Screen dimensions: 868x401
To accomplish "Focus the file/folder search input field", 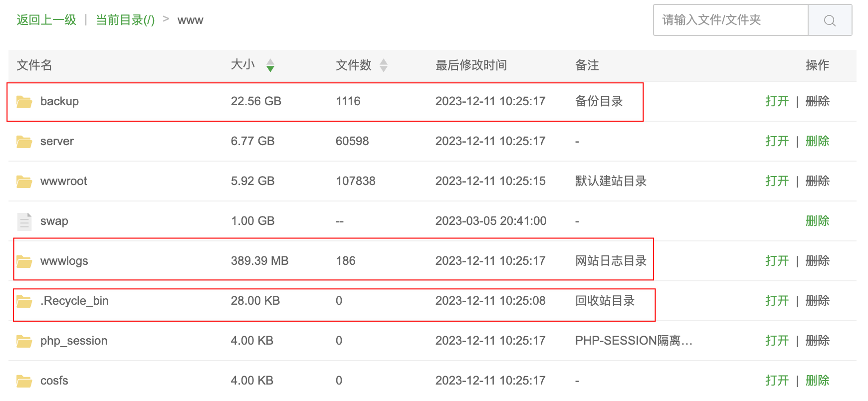I will point(730,20).
